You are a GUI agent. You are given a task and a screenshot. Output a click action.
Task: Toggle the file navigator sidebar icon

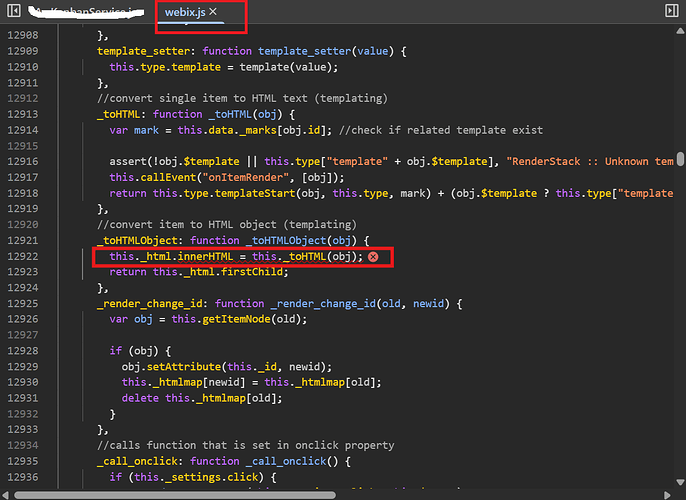pyautogui.click(x=14, y=10)
